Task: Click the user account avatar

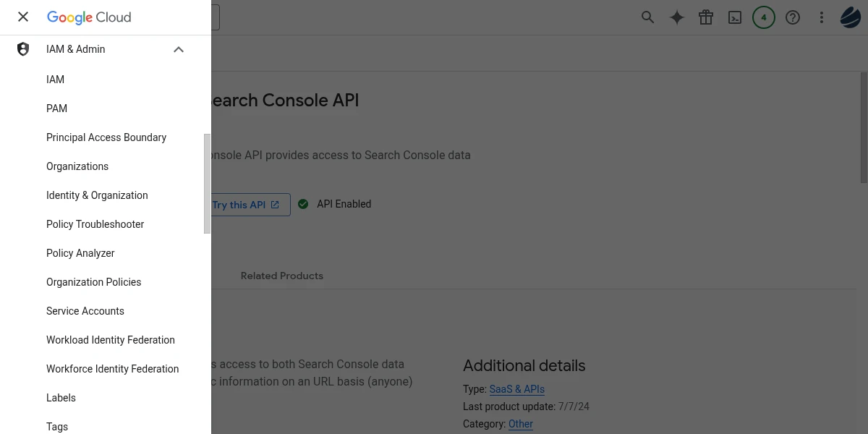Action: pos(851,17)
